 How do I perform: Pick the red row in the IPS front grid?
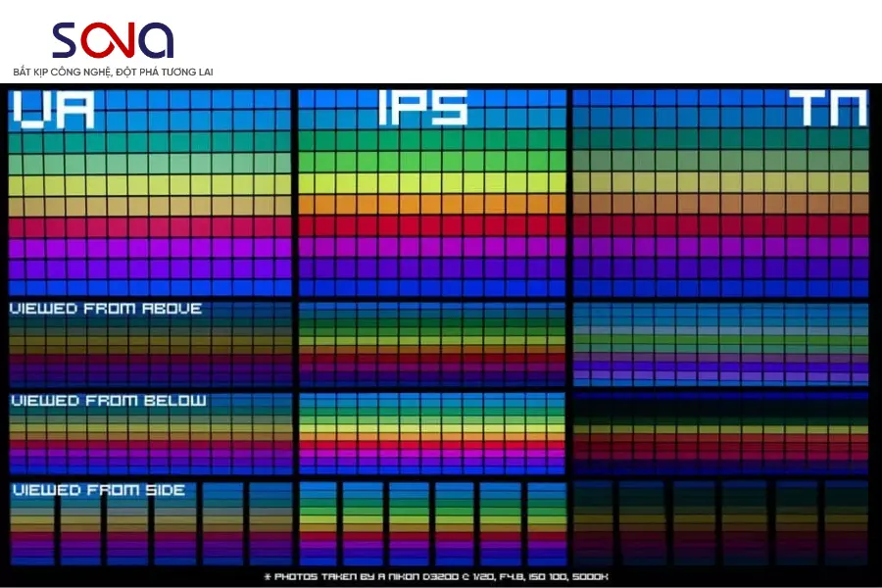coord(432,225)
